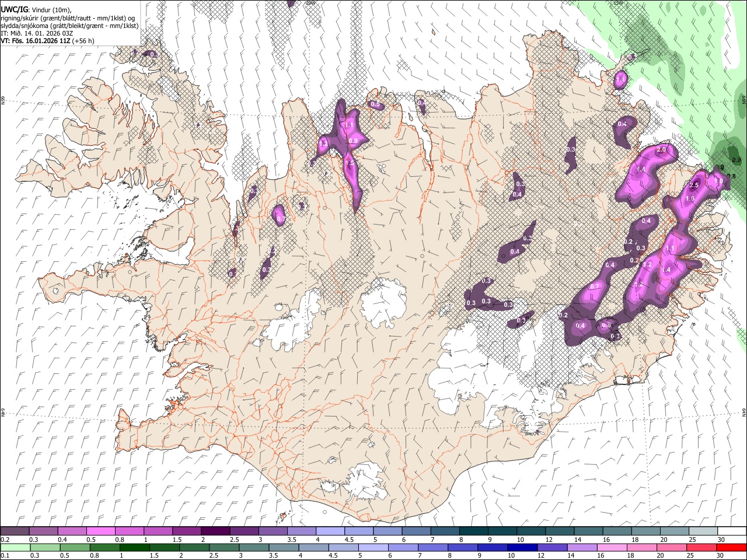Click the lower legend row swatch labelled 1.5
The image size is (747, 560).
coord(164,547)
